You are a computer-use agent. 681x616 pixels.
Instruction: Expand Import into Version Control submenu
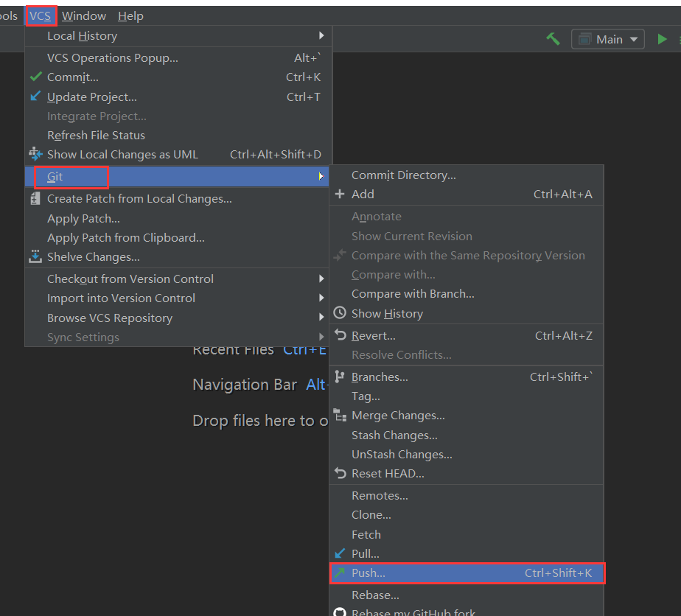coord(321,298)
